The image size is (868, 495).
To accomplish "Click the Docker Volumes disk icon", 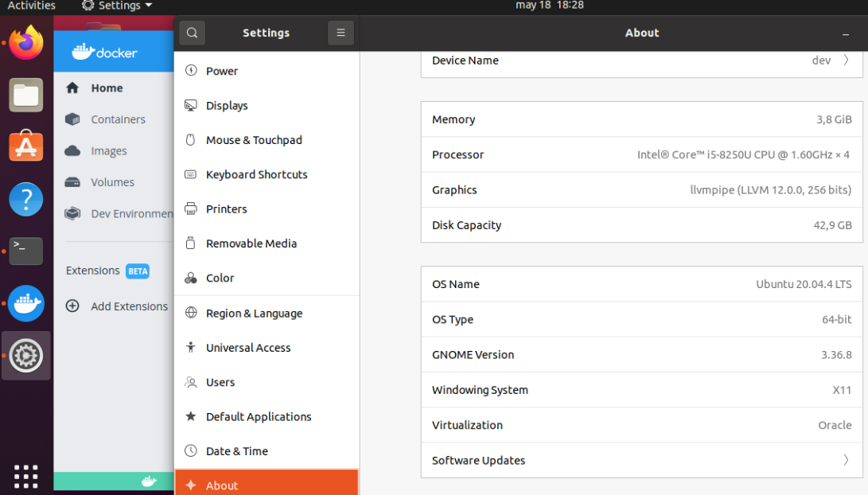I will pos(72,182).
